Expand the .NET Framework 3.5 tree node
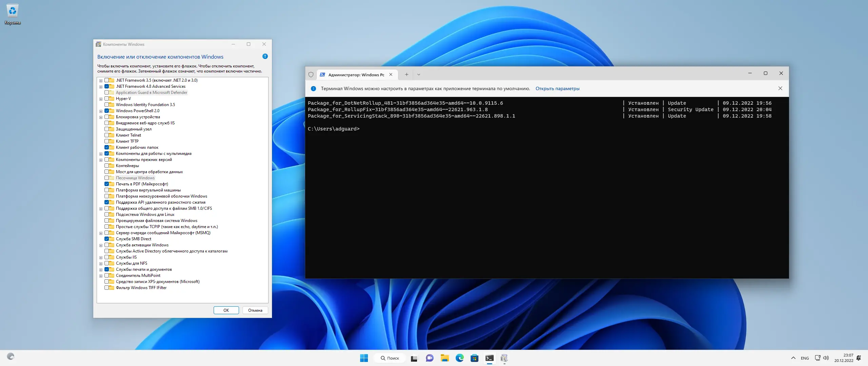The width and height of the screenshot is (868, 366). point(101,81)
